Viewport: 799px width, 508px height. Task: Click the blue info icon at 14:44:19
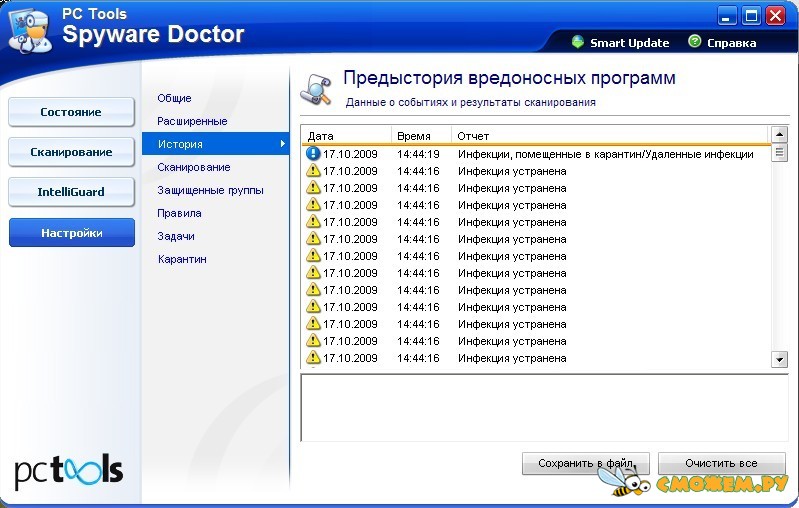[x=313, y=153]
